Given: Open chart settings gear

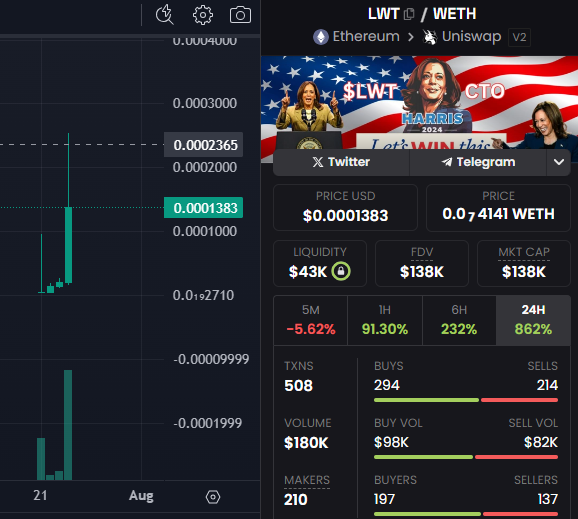Looking at the screenshot, I should tap(203, 15).
